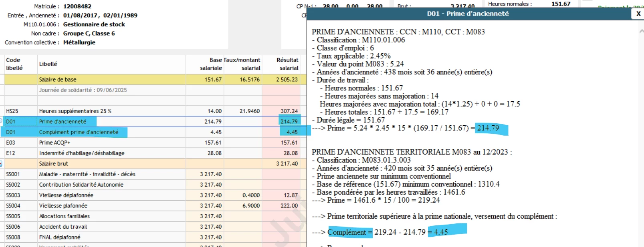This screenshot has height=247, width=644.
Task: Click the Libellé column header
Action: click(x=48, y=64)
